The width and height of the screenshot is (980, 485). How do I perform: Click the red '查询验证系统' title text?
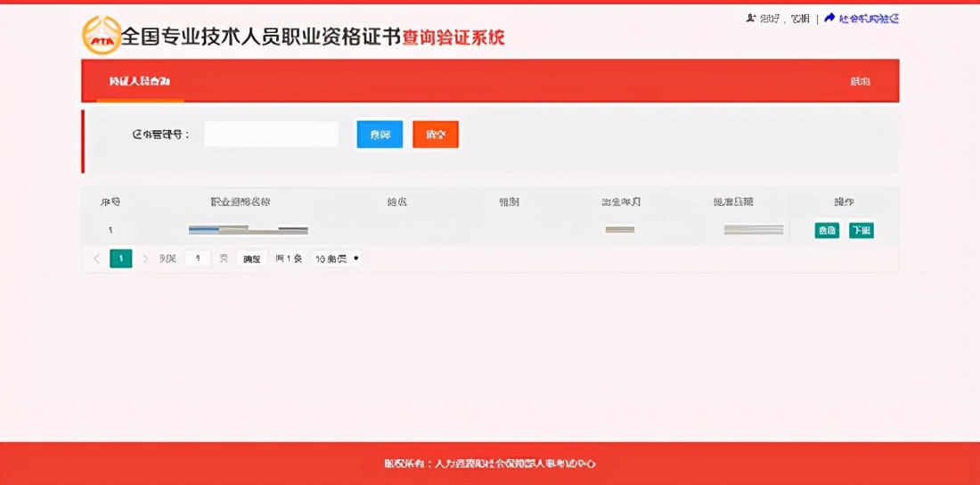[453, 37]
